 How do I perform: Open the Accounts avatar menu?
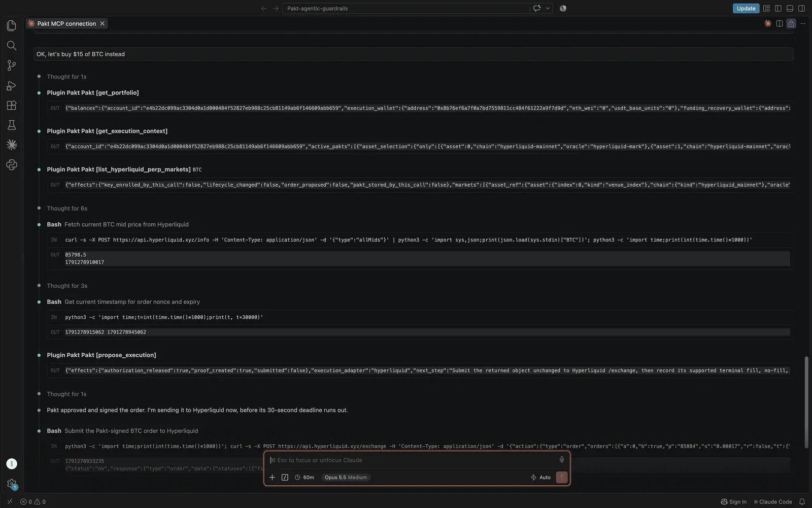coord(11,464)
